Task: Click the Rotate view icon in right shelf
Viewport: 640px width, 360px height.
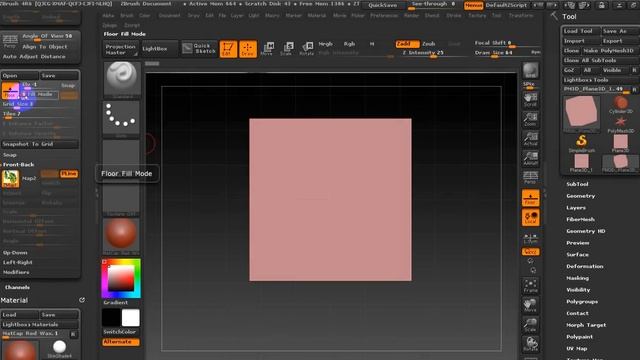Action: tap(530, 344)
